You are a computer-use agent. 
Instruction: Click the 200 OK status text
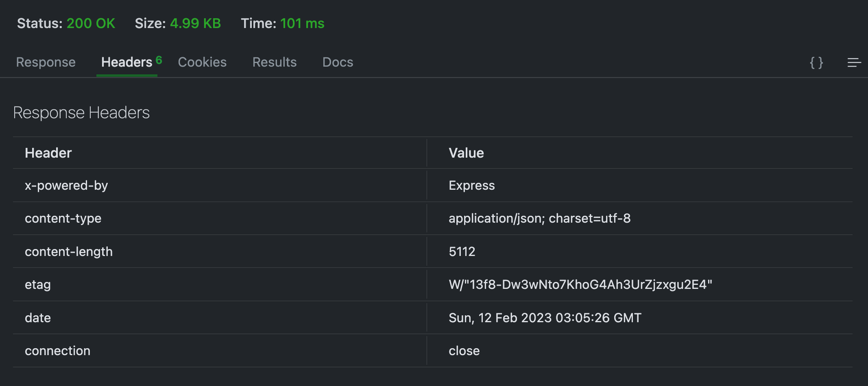91,23
